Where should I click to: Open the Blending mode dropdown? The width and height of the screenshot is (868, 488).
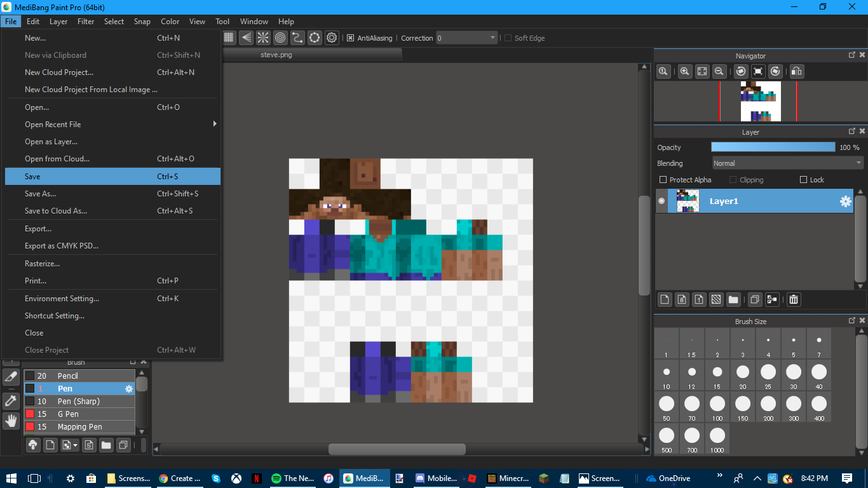coord(787,163)
